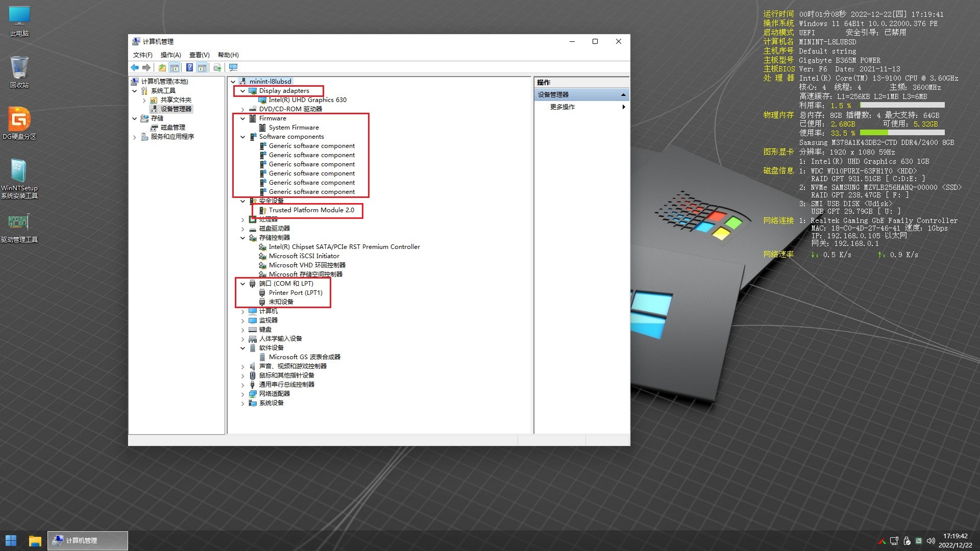This screenshot has height=551, width=980.
Task: Click the volume speaker tray icon
Action: point(931,541)
